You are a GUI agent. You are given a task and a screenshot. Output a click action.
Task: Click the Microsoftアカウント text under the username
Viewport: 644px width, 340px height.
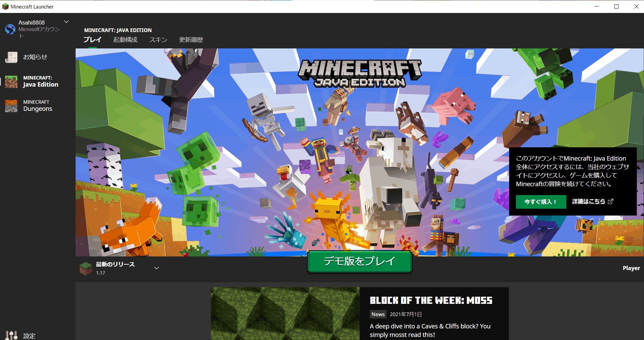tap(39, 32)
